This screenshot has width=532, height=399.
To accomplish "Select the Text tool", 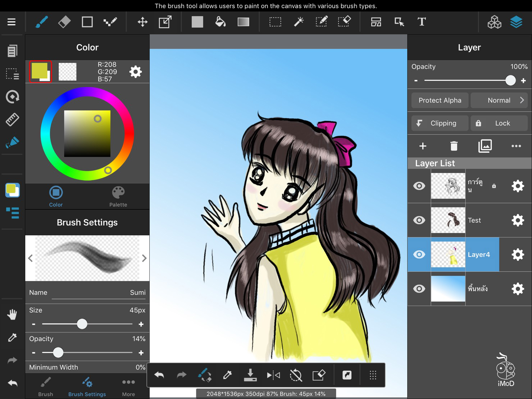I will [421, 22].
